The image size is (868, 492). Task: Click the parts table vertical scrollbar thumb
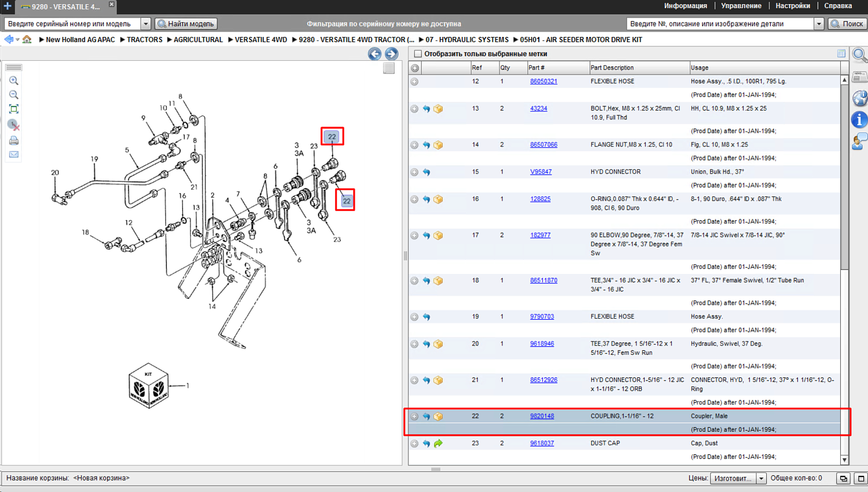pyautogui.click(x=844, y=177)
